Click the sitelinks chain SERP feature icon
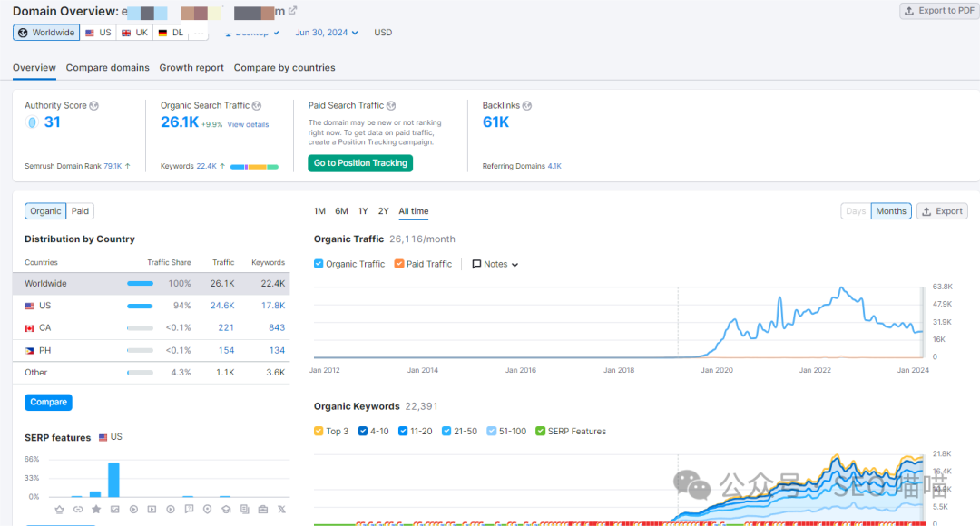The image size is (980, 526). point(77,510)
